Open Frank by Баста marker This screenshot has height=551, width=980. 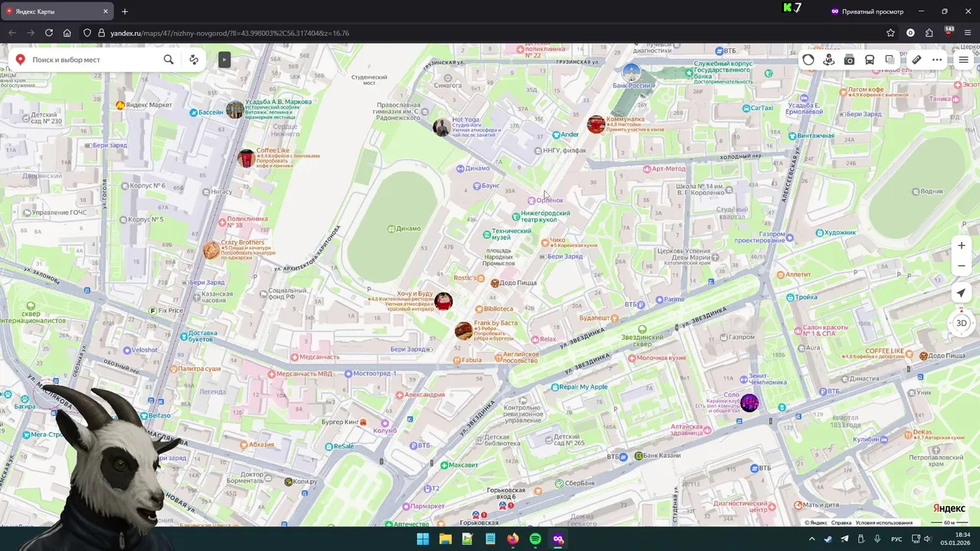click(x=463, y=331)
